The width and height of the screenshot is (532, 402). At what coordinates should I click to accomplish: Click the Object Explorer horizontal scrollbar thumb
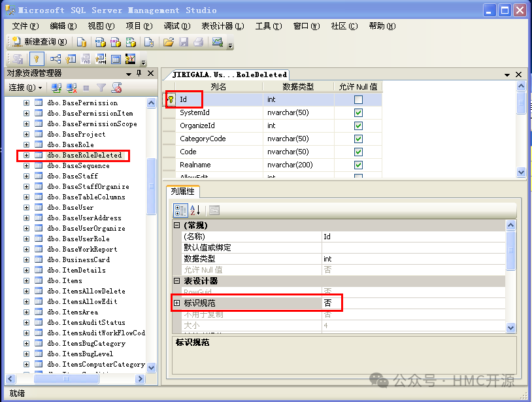[66, 379]
